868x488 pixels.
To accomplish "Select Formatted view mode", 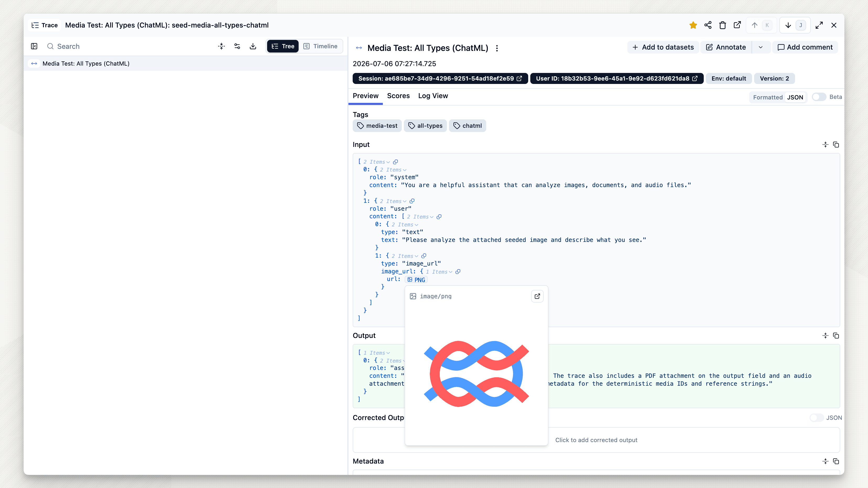I will [x=768, y=97].
